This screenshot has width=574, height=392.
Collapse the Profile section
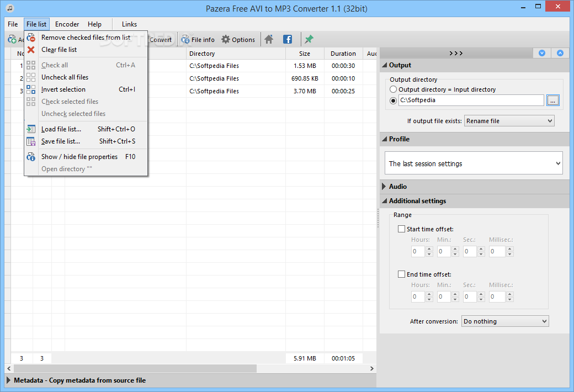pos(385,139)
